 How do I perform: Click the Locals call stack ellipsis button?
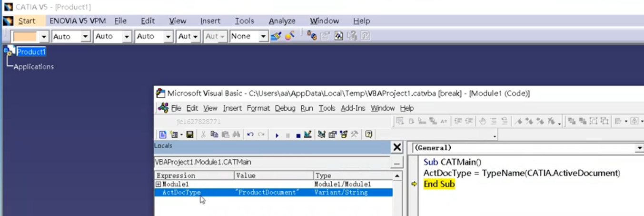point(396,163)
